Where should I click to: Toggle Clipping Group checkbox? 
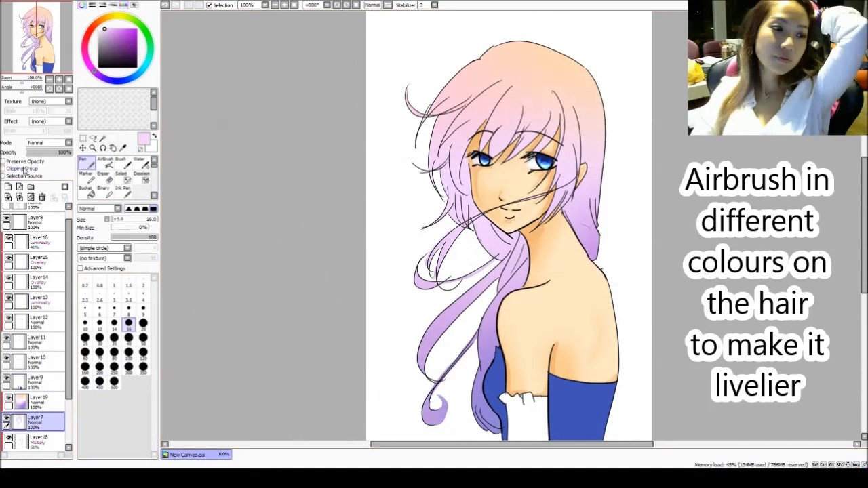[x=3, y=169]
